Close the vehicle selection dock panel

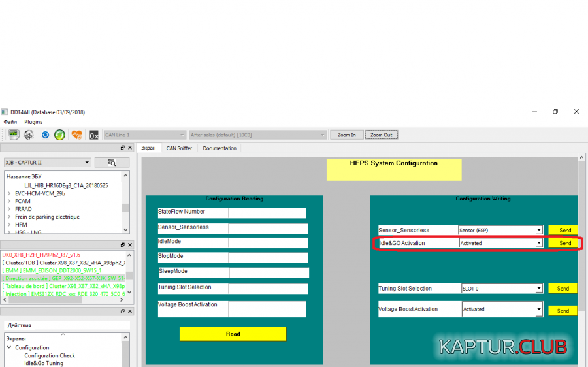(130, 148)
